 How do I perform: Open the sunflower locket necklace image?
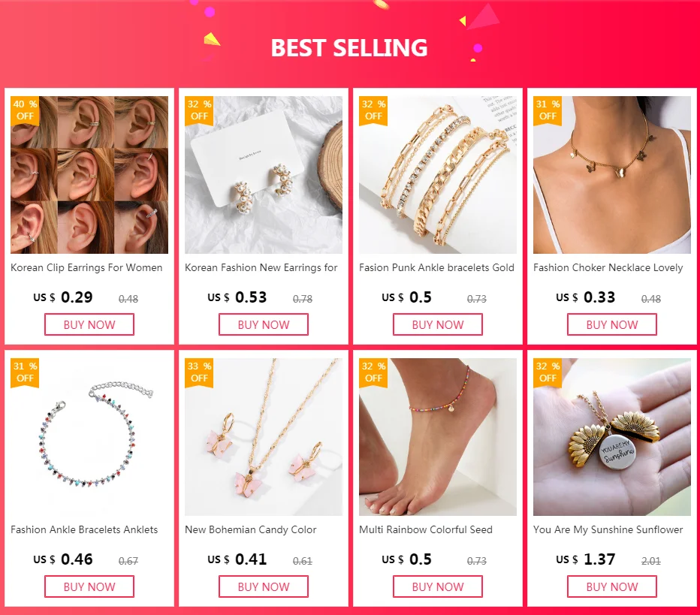612,437
